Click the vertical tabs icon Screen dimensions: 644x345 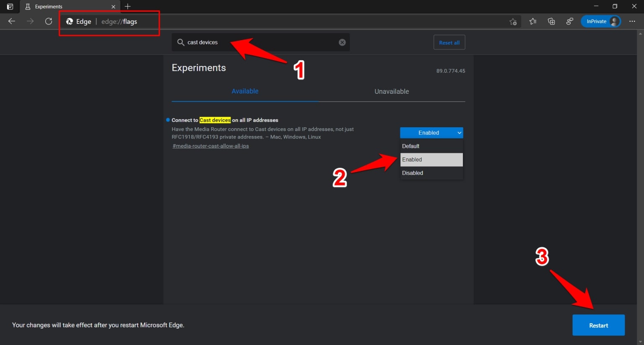coord(10,6)
